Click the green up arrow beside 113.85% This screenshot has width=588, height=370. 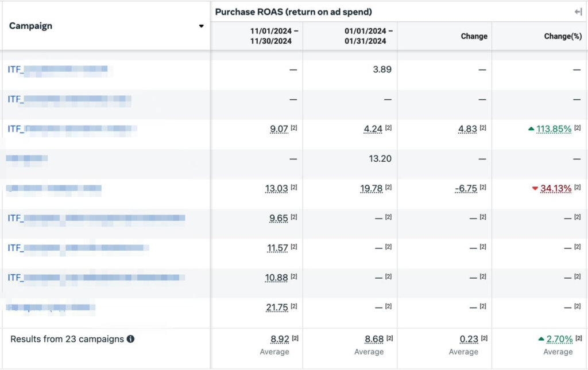(531, 129)
